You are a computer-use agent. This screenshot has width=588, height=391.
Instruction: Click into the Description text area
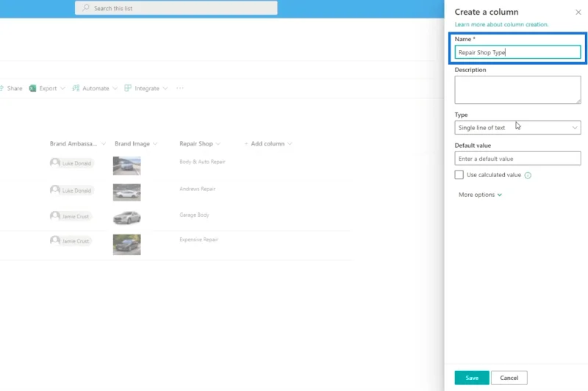pyautogui.click(x=518, y=90)
